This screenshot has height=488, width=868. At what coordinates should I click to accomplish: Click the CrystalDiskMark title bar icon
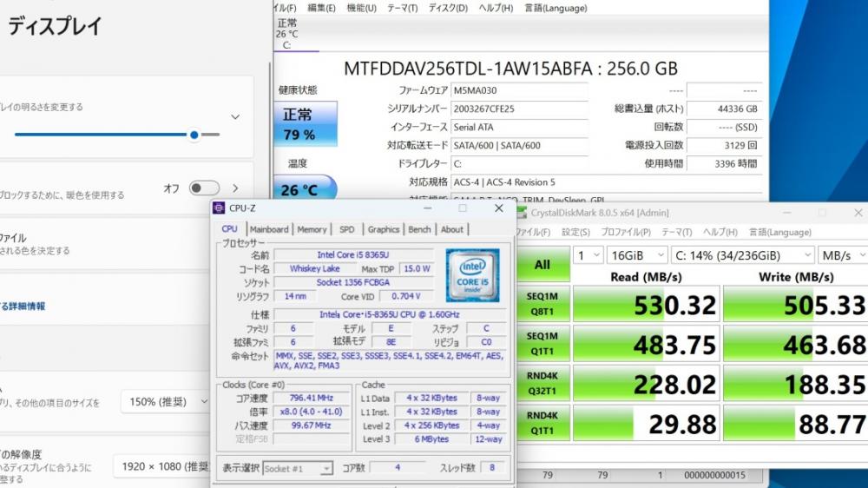tap(522, 213)
